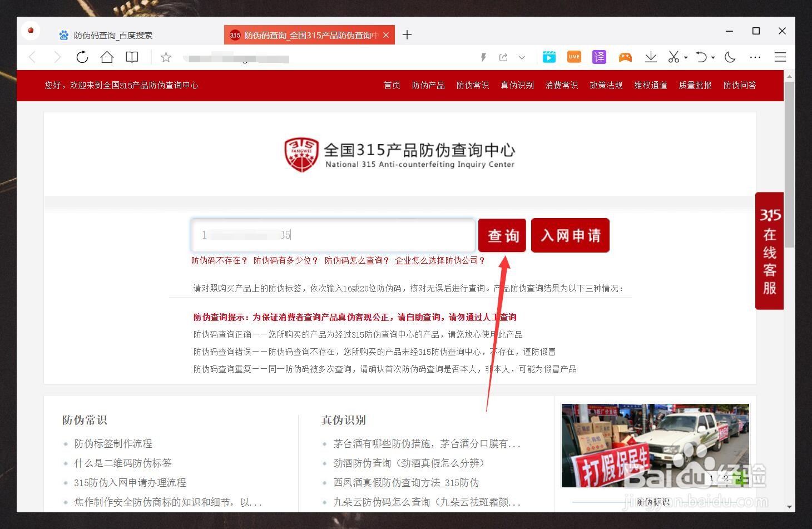The width and height of the screenshot is (812, 529).
Task: Open the 九朵云防伪码怎么查询 article
Action: (x=427, y=502)
